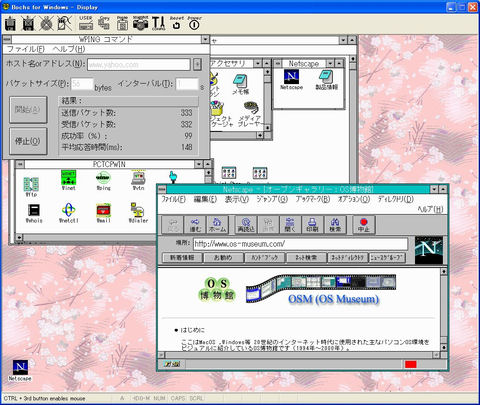
Task: Select the Winet icon in PCTCPWIN group
Action: (69, 180)
